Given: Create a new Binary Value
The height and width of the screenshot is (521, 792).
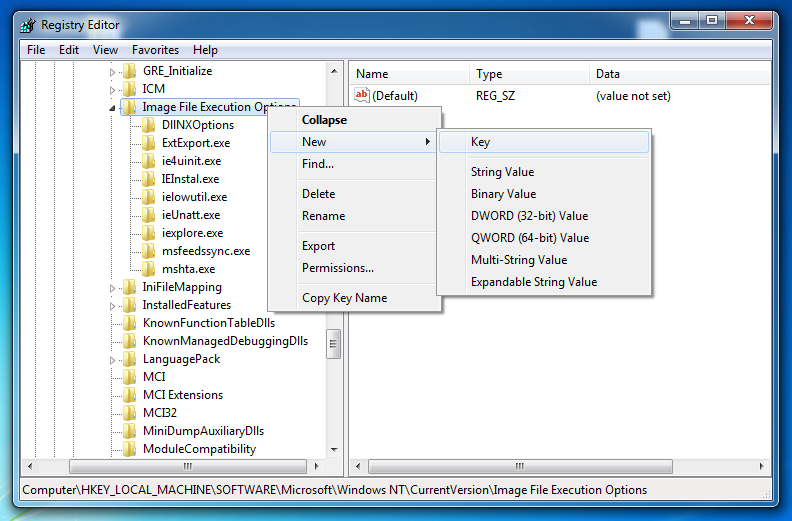Looking at the screenshot, I should pos(544,194).
